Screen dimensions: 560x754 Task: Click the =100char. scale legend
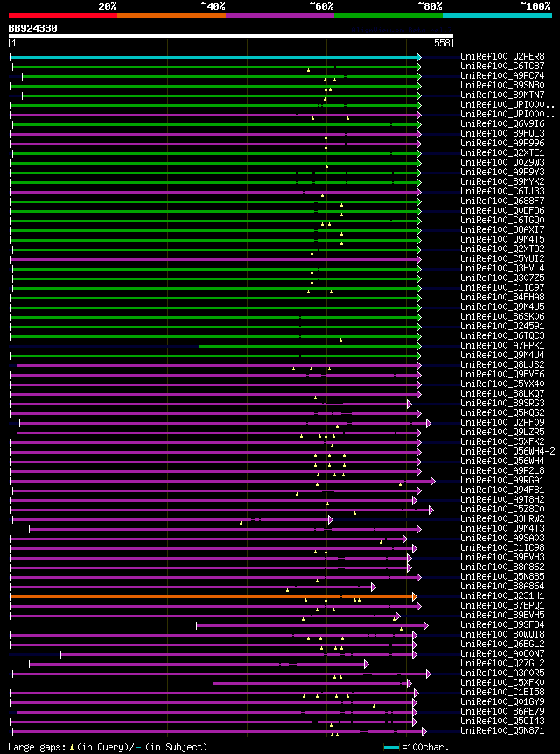click(x=416, y=747)
